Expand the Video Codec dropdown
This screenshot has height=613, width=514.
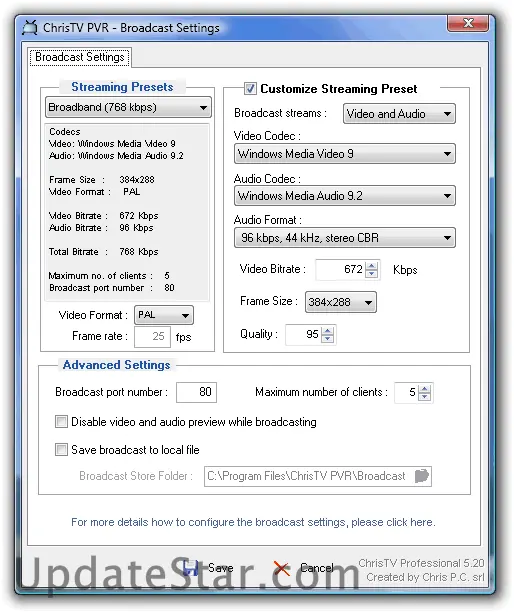click(x=345, y=154)
